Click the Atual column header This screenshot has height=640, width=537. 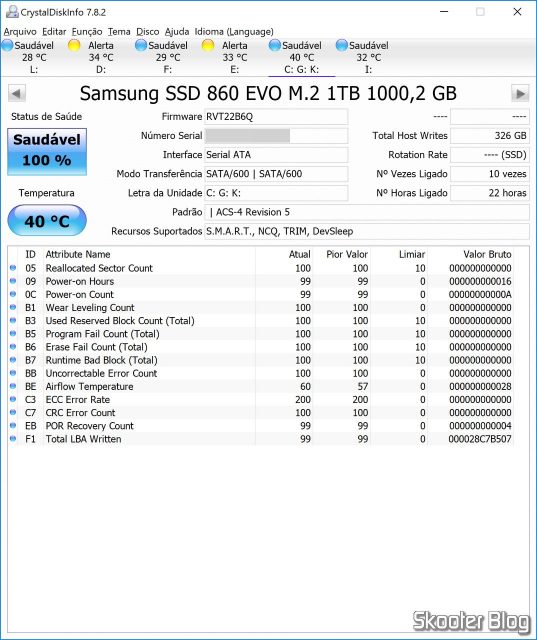300,254
